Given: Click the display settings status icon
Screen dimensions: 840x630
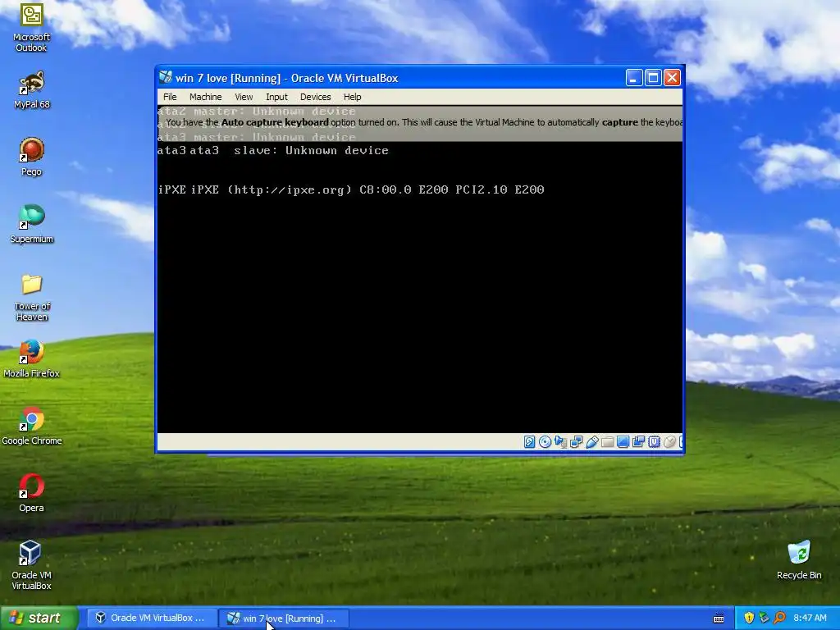Looking at the screenshot, I should click(x=623, y=442).
